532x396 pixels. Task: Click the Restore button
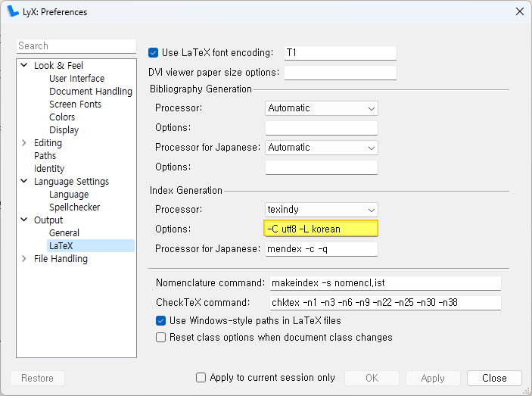37,378
